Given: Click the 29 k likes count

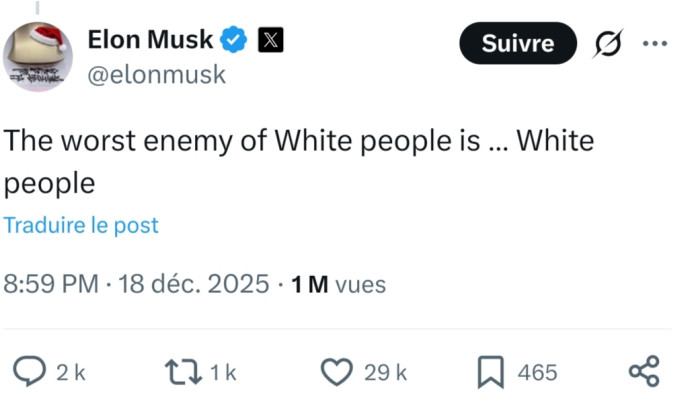Looking at the screenshot, I should [x=385, y=373].
